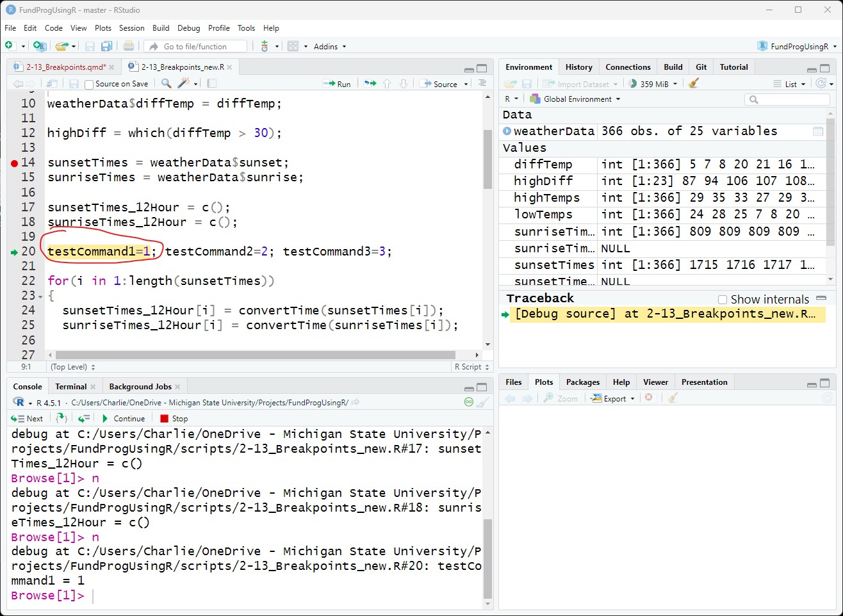The height and width of the screenshot is (616, 843).
Task: Open the Import Dataset dropdown
Action: tap(580, 84)
